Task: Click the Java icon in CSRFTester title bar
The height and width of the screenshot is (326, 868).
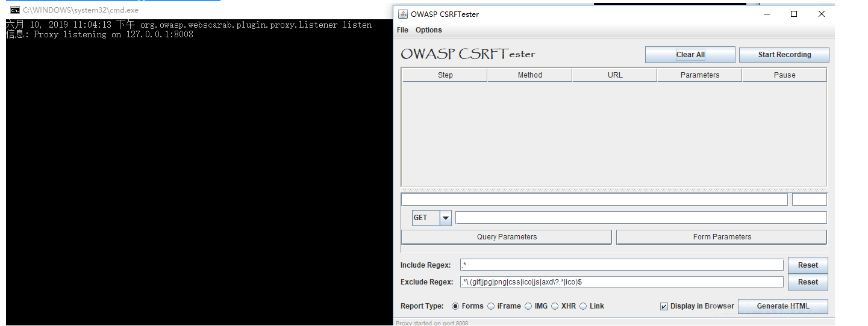Action: tap(402, 14)
